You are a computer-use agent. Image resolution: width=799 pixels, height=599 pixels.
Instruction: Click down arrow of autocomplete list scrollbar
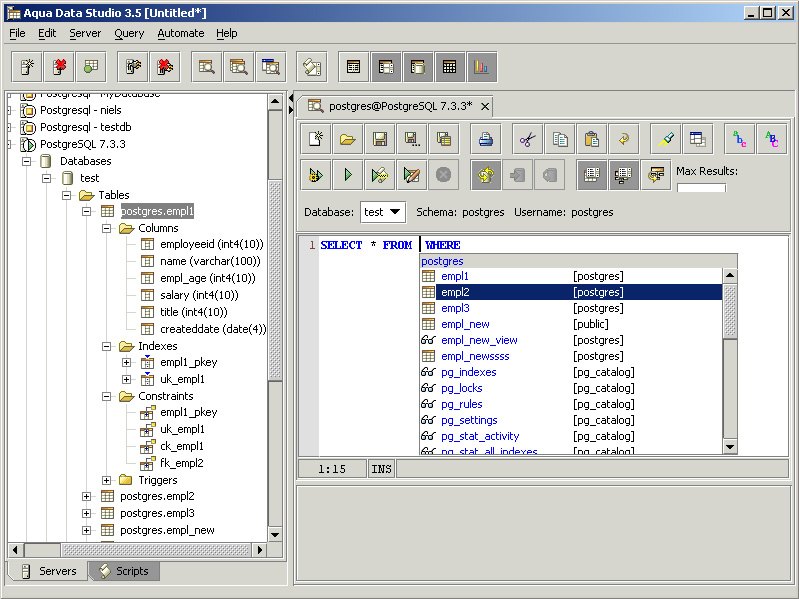point(729,447)
